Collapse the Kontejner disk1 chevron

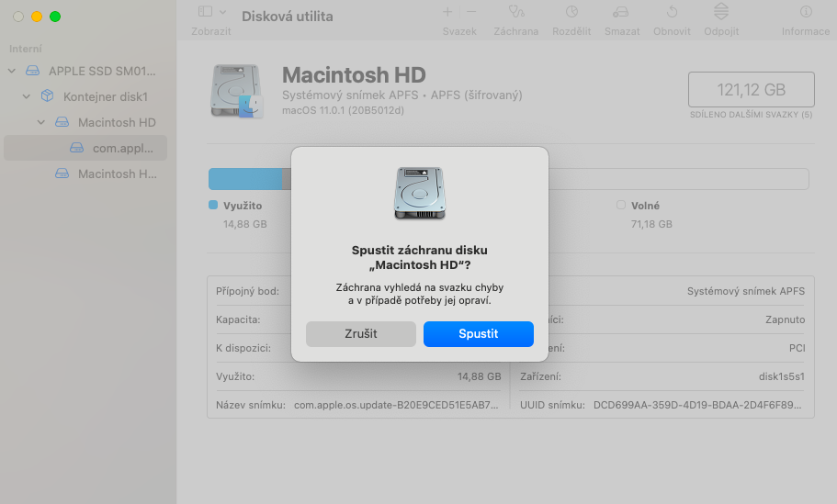coord(26,96)
